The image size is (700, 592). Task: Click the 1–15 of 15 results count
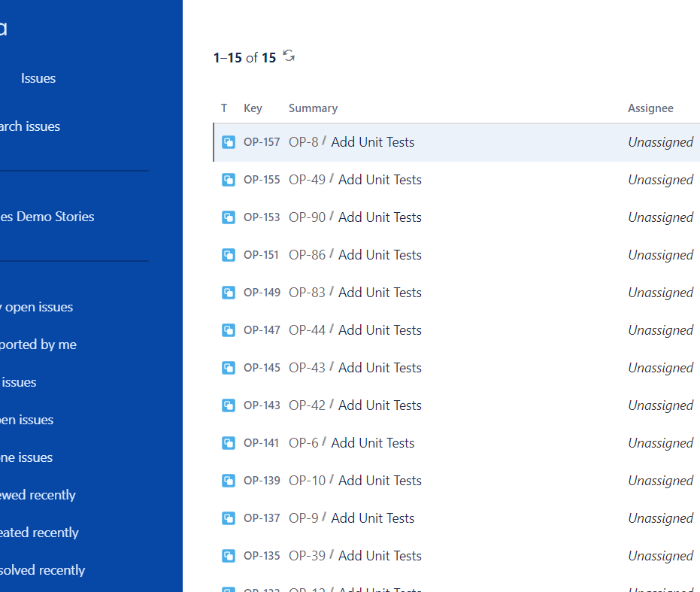click(244, 58)
